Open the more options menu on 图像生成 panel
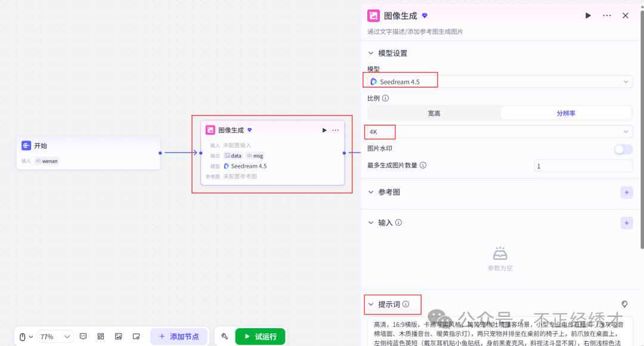This screenshot has height=346, width=644. 607,15
